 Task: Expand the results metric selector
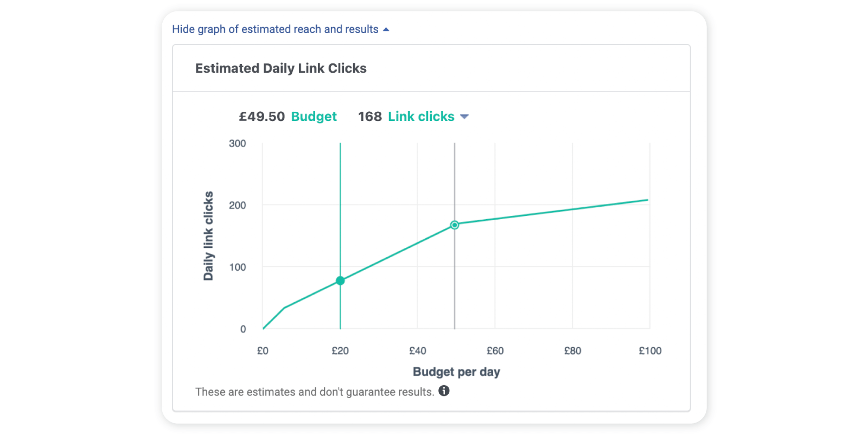coord(428,116)
